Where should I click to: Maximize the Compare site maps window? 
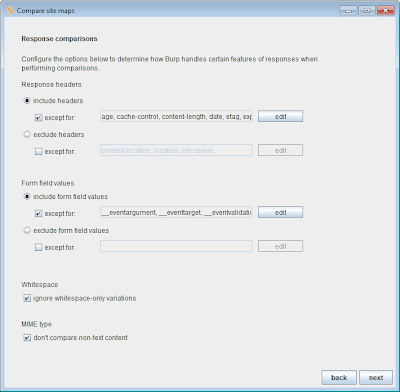(367, 10)
